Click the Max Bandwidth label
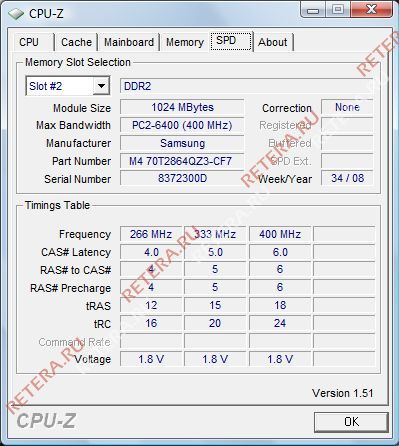Viewport: 399px width, 446px height. (73, 125)
